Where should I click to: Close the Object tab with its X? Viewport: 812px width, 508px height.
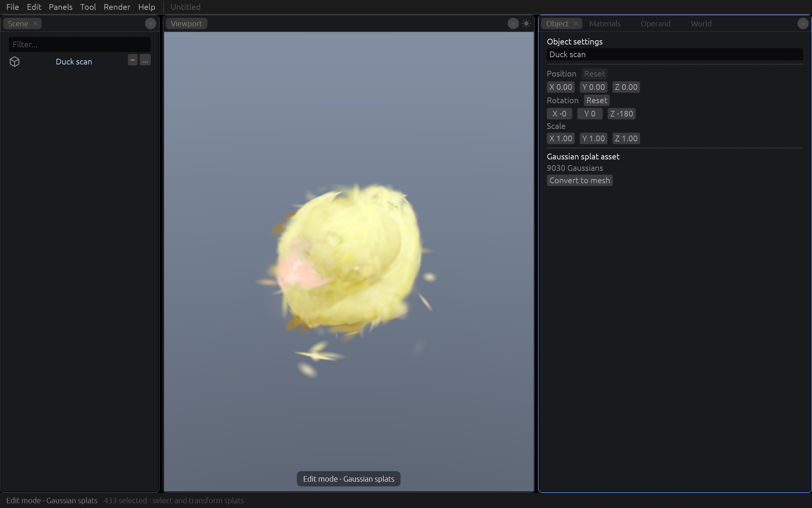(576, 23)
